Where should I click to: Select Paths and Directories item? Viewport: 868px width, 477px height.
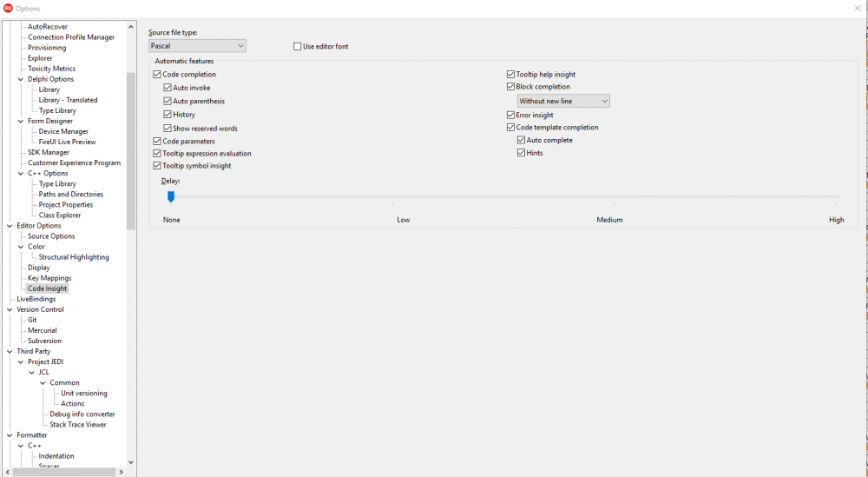click(x=71, y=195)
